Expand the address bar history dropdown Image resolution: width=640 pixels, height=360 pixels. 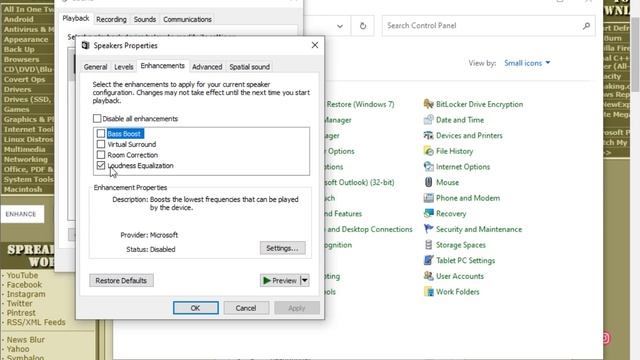pyautogui.click(x=340, y=26)
